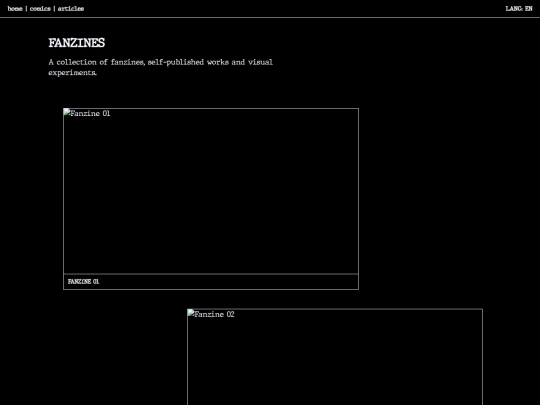Click the FANZINES page heading
This screenshot has height=405, width=540.
click(76, 43)
